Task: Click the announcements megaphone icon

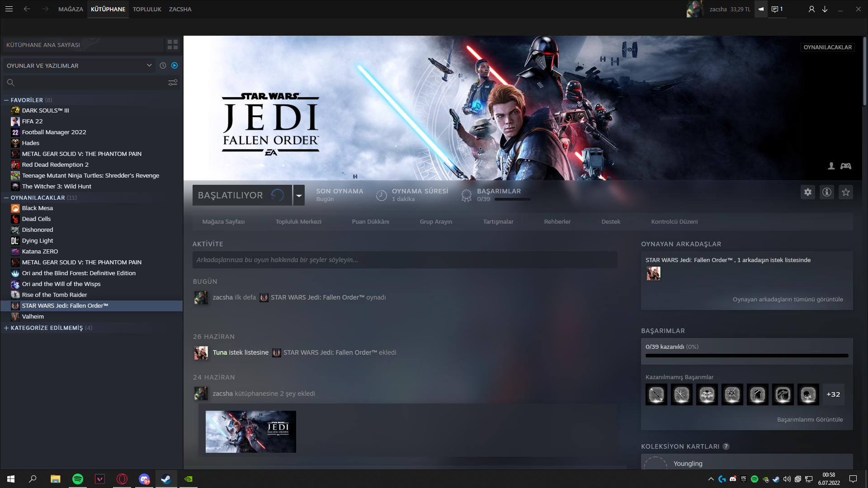Action: [x=761, y=9]
